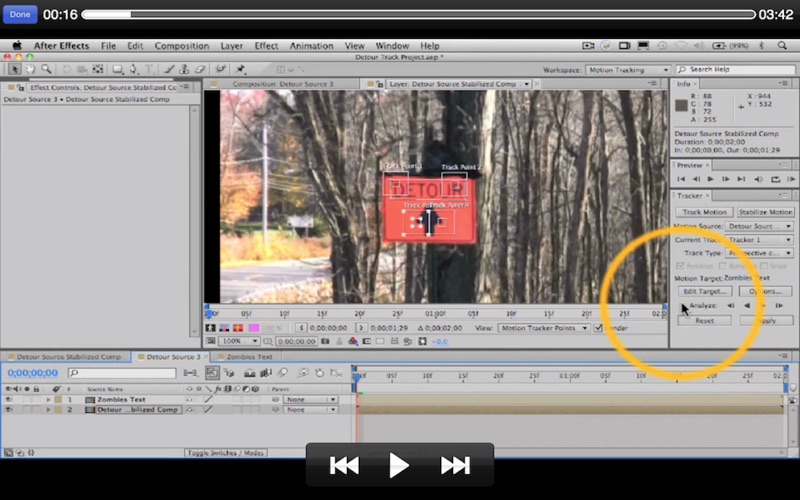
Task: Click the set out point button
Action: tap(361, 328)
